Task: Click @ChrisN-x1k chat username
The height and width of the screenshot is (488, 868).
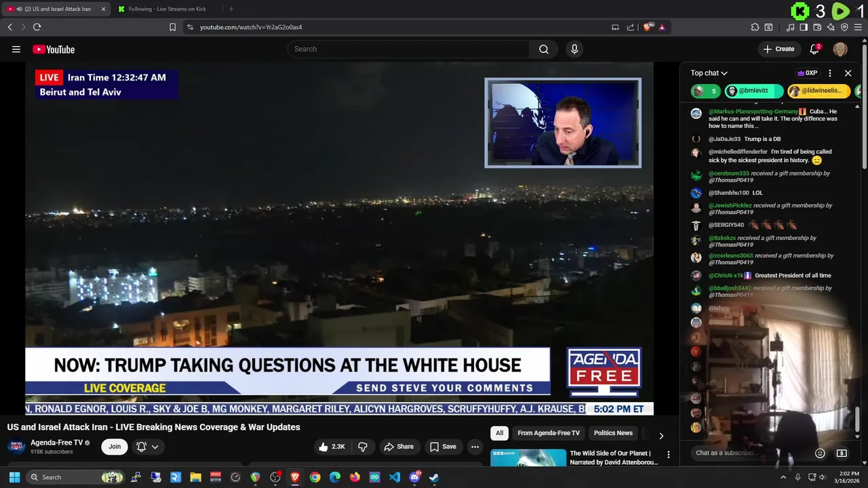Action: [x=726, y=275]
